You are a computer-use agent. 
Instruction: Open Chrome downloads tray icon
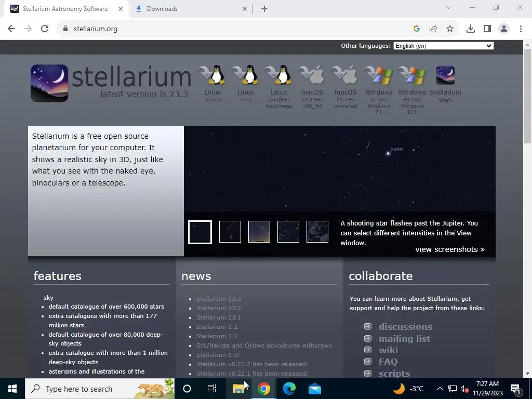[x=470, y=29]
